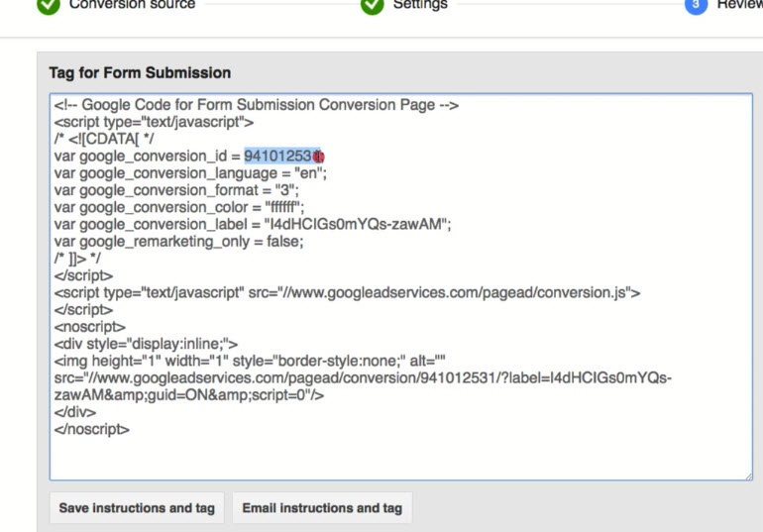
Task: Click the opening <noscript> tag line
Action: pos(90,326)
